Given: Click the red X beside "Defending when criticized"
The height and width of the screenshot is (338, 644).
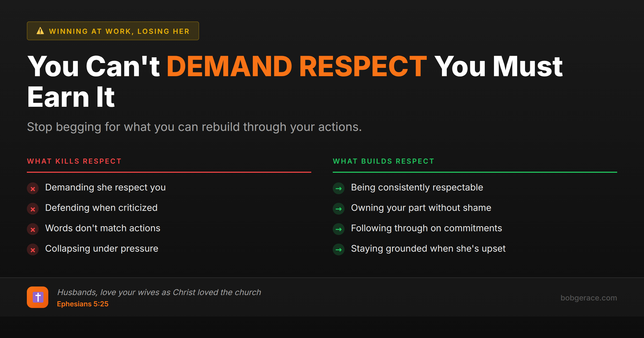Looking at the screenshot, I should click(x=33, y=209).
